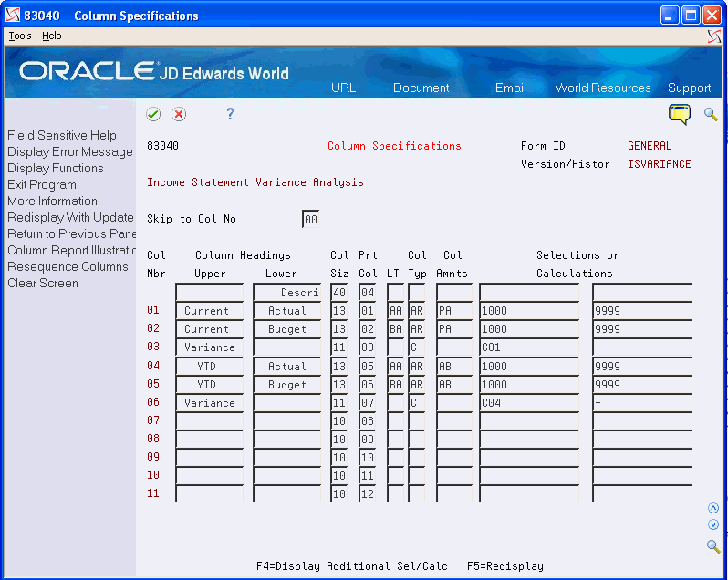
Task: Open the Tools menu
Action: pyautogui.click(x=20, y=36)
